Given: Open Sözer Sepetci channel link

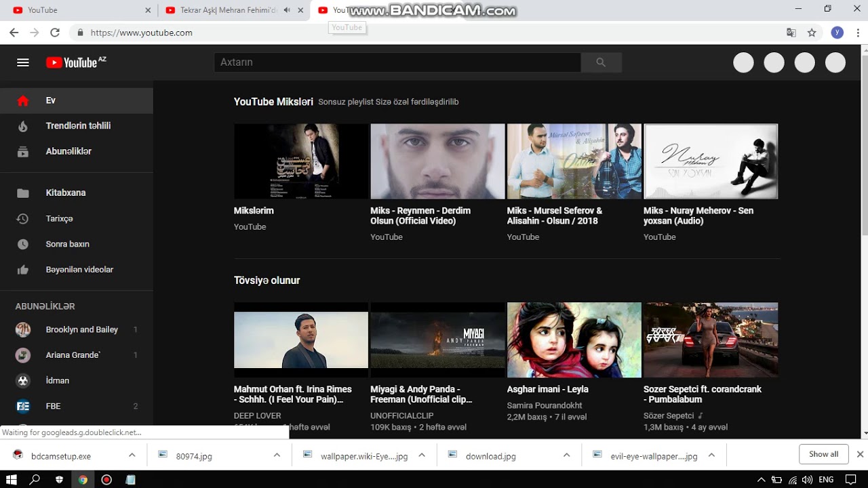Looking at the screenshot, I should (x=669, y=415).
